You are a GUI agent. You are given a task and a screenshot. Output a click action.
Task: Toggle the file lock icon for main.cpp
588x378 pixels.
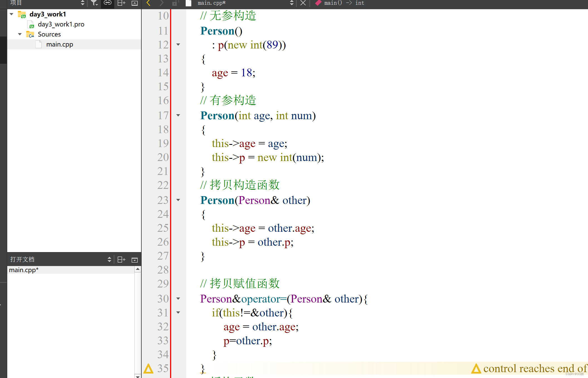coord(175,3)
